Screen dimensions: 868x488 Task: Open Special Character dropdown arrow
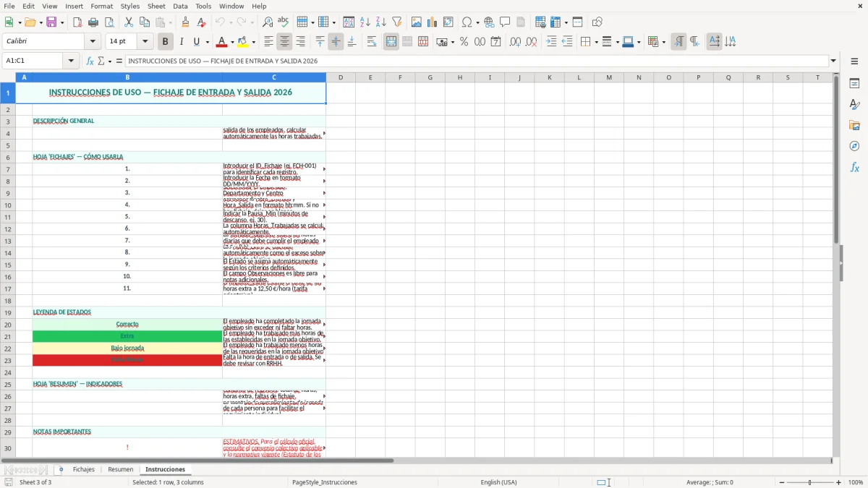pos(477,22)
